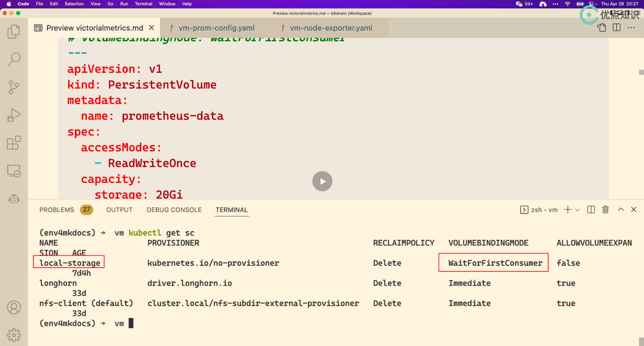Open the Extensions view
Viewport: 644px width, 346px height.
[x=14, y=143]
